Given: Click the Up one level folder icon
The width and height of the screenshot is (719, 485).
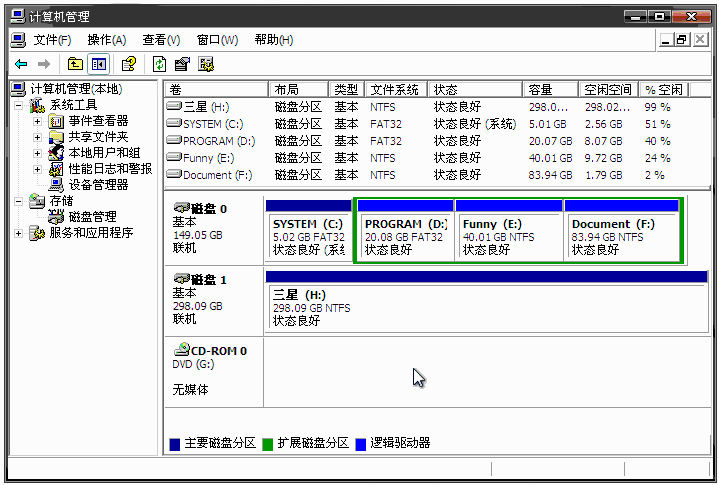Looking at the screenshot, I should click(75, 64).
